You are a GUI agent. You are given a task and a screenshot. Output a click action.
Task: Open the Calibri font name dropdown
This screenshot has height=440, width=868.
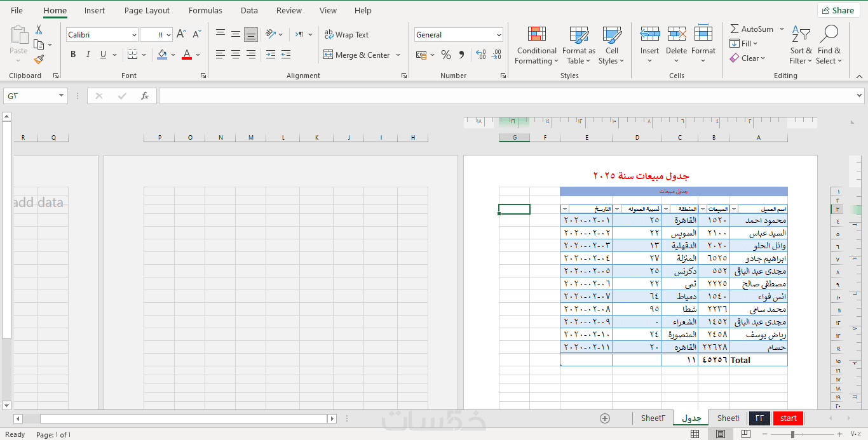coord(134,35)
